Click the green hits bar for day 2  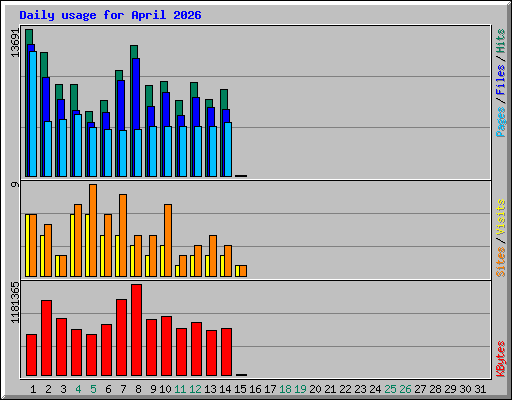tap(44, 65)
